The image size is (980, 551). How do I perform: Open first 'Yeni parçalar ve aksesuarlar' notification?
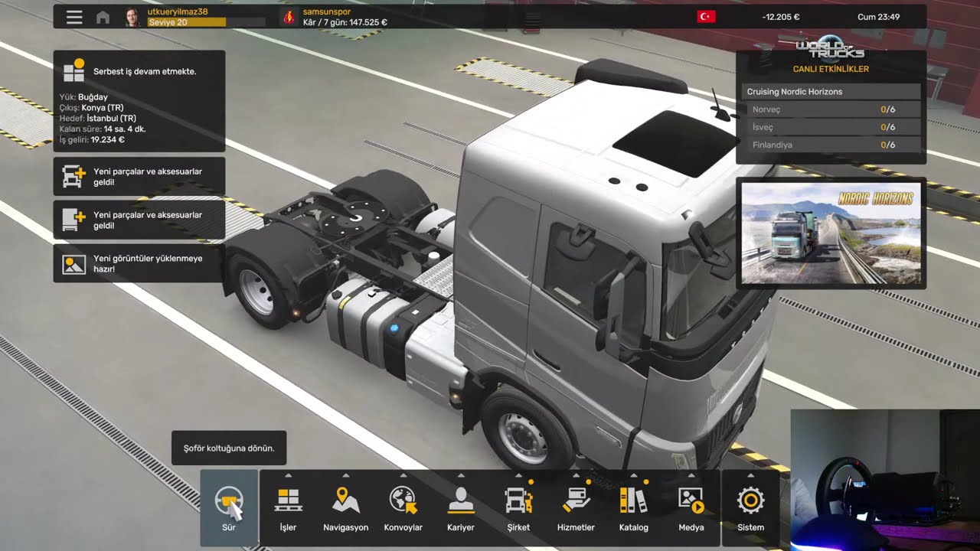[x=139, y=176]
